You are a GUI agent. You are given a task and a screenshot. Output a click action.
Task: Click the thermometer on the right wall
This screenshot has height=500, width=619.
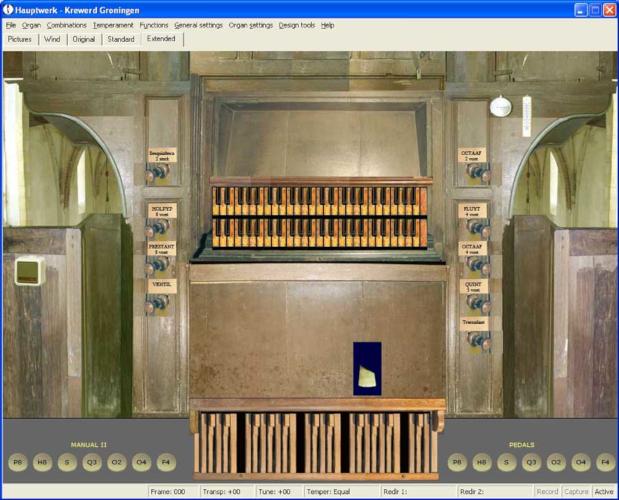point(528,115)
